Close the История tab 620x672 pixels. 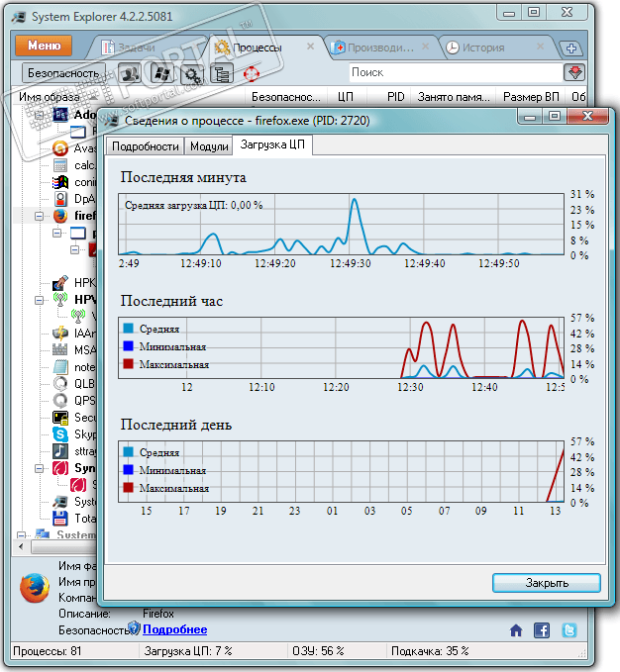[540, 47]
